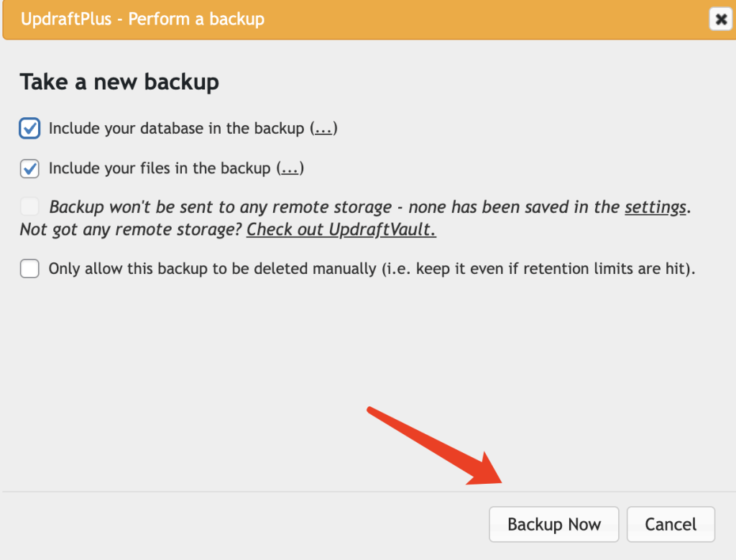Image resolution: width=736 pixels, height=560 pixels.
Task: Click the greyed-out remote storage checkbox
Action: pyautogui.click(x=29, y=206)
